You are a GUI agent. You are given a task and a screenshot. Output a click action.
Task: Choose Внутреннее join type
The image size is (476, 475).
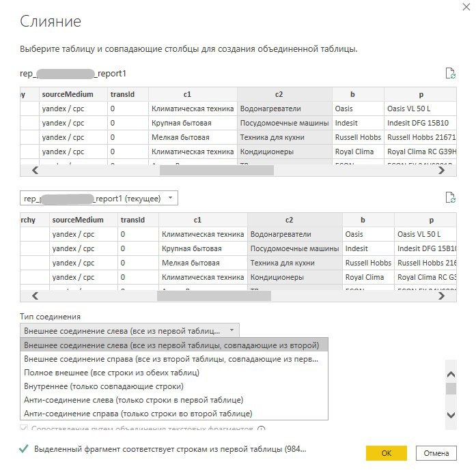[x=174, y=386]
